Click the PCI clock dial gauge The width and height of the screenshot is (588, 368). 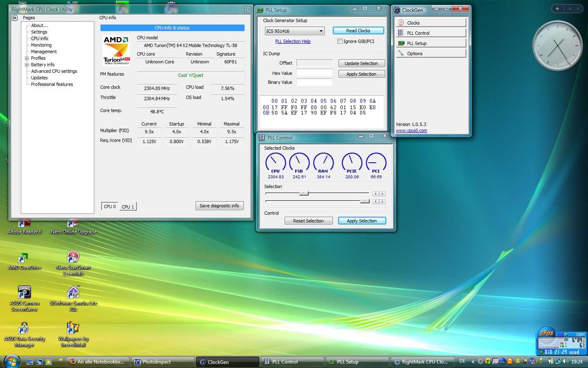coord(376,162)
